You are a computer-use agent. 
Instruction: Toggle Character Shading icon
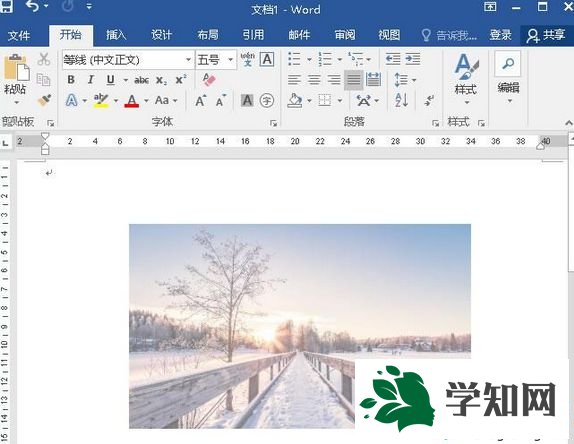[247, 100]
